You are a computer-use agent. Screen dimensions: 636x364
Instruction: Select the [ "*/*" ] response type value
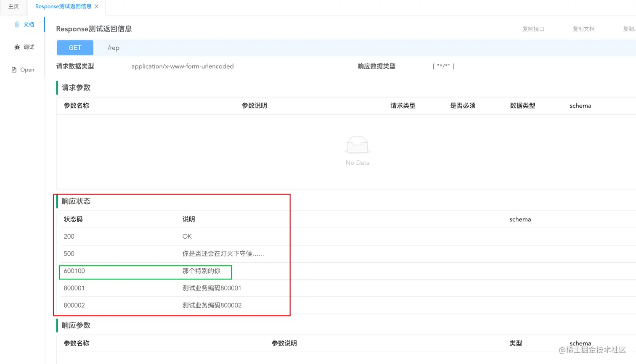coord(444,66)
